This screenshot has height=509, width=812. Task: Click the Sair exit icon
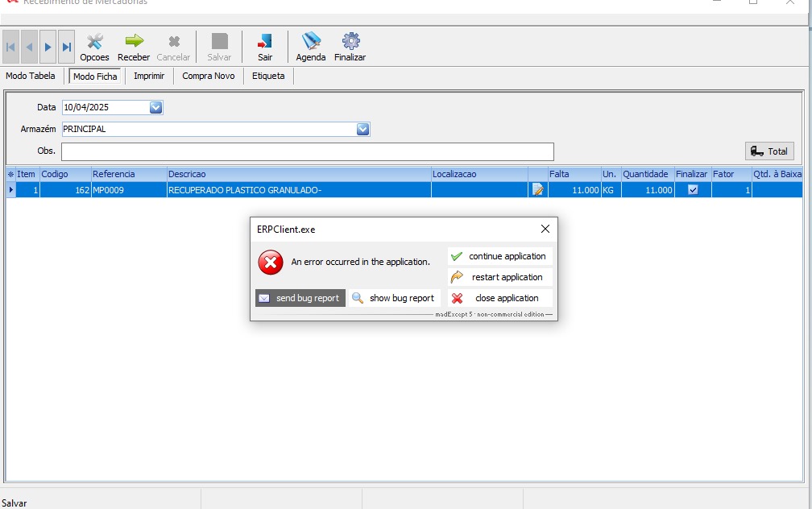click(x=265, y=42)
